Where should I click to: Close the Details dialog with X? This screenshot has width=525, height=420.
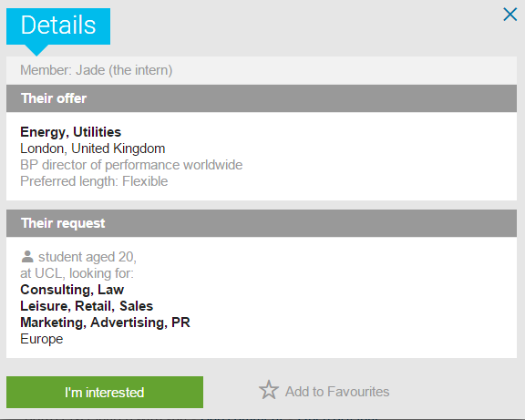(510, 15)
